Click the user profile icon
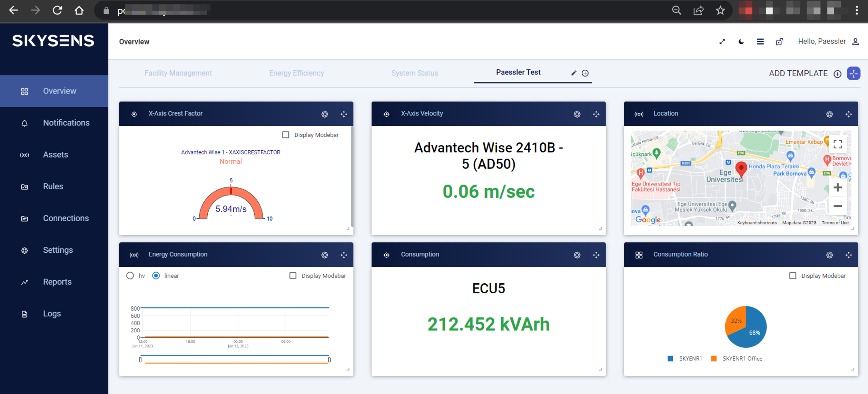This screenshot has height=394, width=868. click(x=855, y=42)
